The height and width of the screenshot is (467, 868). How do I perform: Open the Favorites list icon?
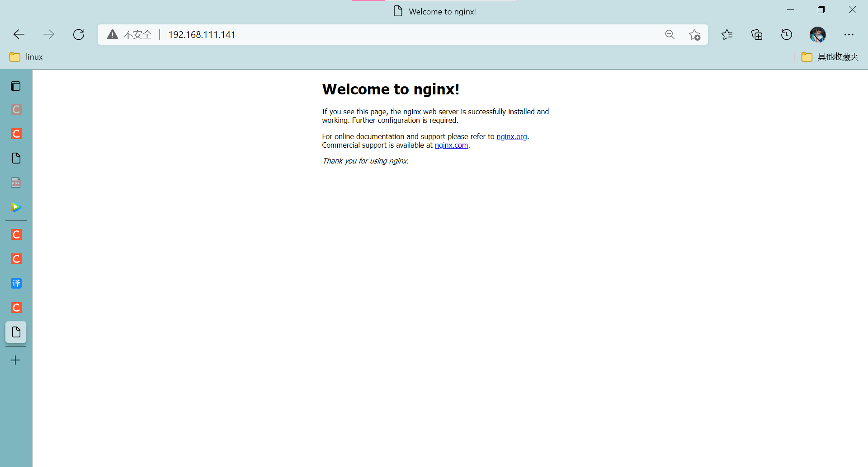[x=727, y=34]
